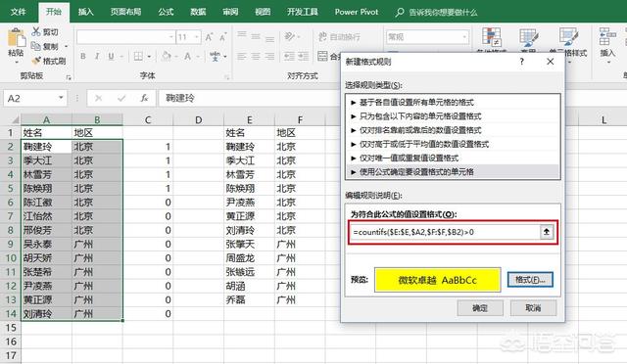The height and width of the screenshot is (364, 627).
Task: Click the cell borders icon
Action: [138, 57]
